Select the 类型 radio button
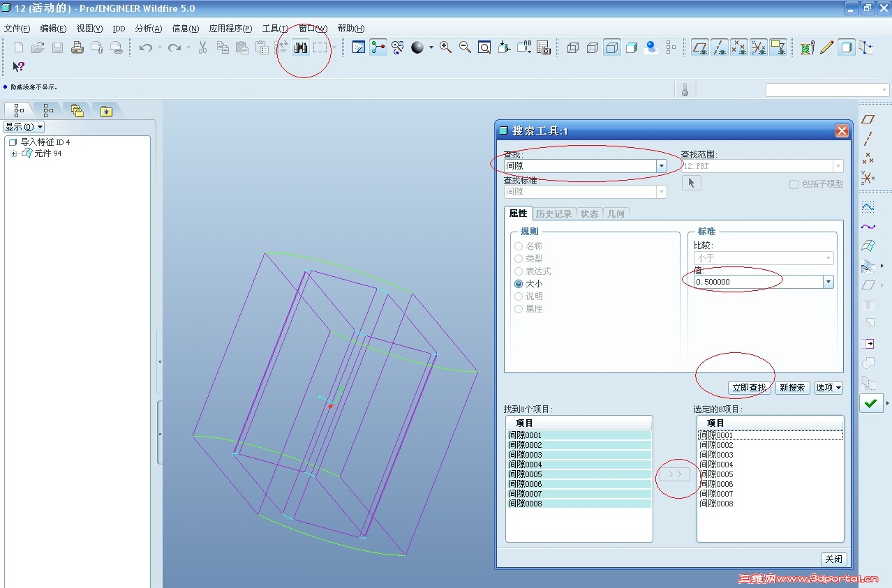The image size is (892, 588). pos(519,259)
